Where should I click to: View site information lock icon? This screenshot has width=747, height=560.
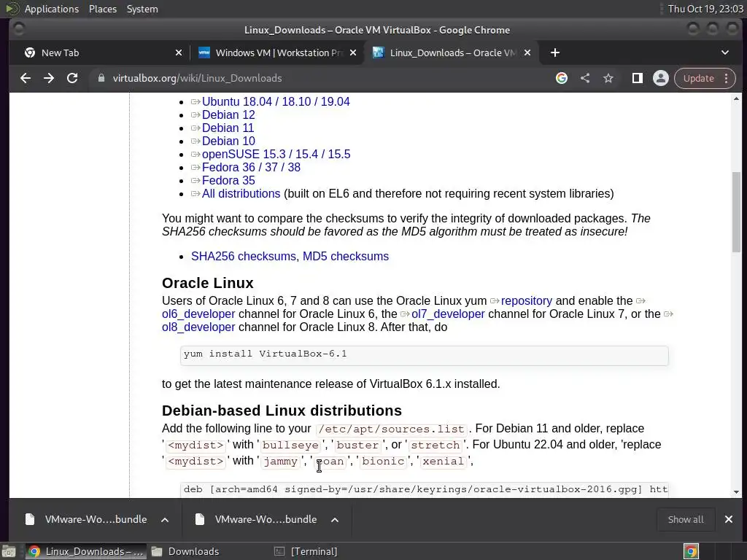[101, 78]
